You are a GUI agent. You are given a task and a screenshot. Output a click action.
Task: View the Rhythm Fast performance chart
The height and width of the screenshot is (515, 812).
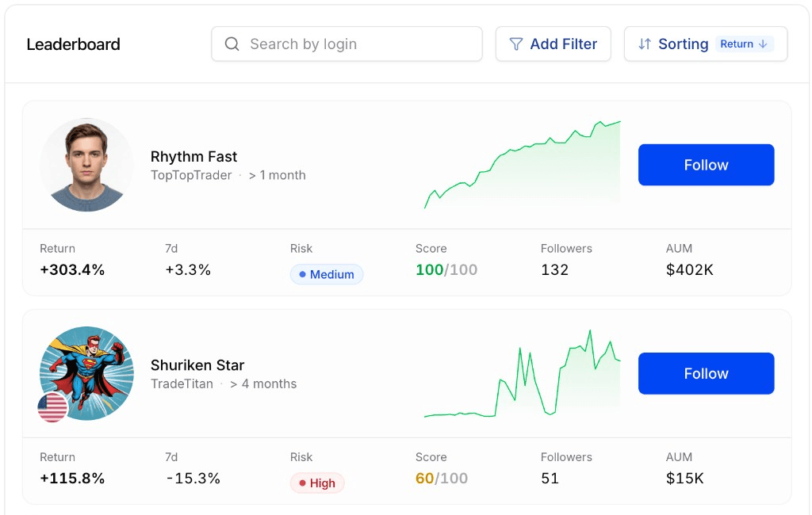522,165
